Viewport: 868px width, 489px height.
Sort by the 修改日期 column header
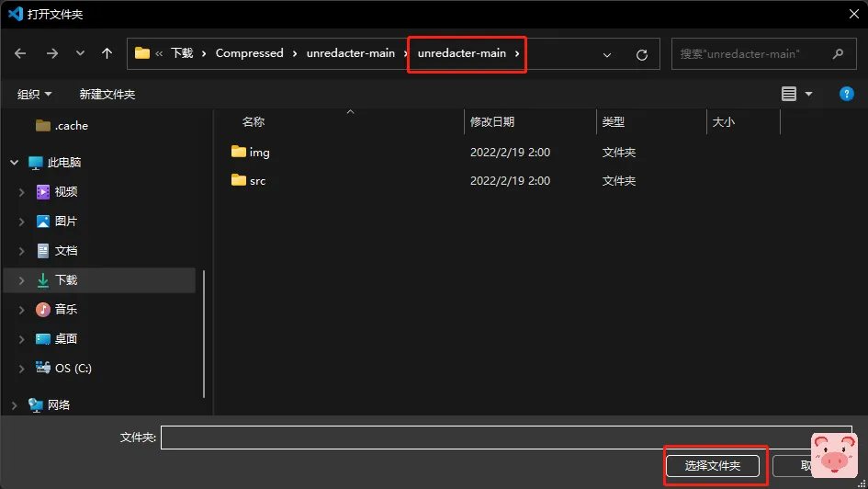tap(492, 122)
